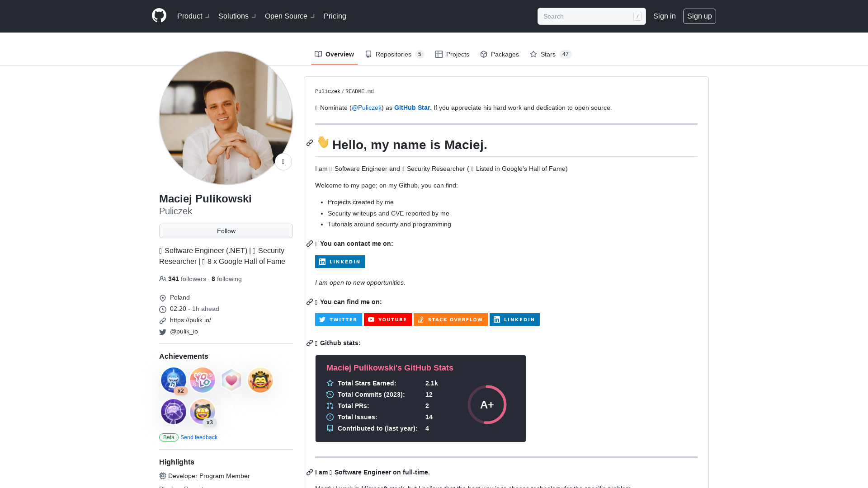Click the Total Issues icon
The width and height of the screenshot is (868, 488).
[330, 417]
